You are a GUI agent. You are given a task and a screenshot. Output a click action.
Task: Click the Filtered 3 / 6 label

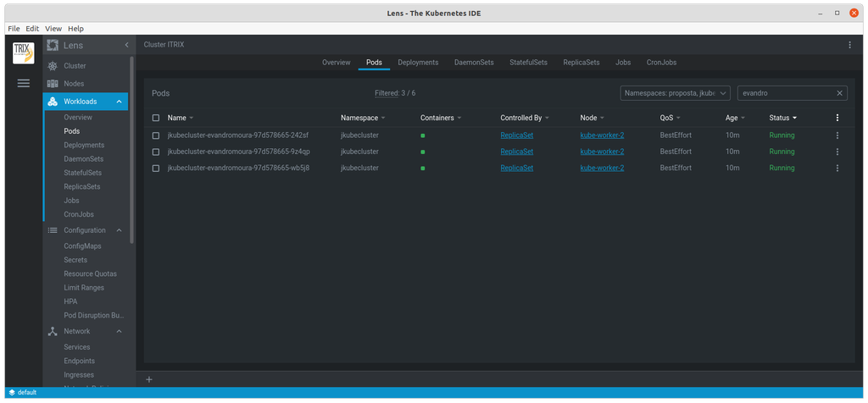pos(395,93)
